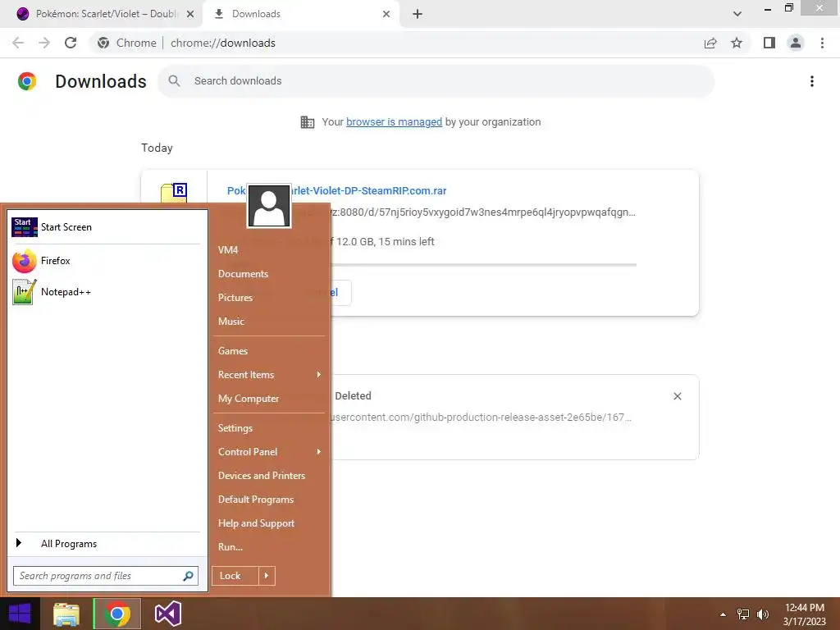The image size is (840, 630).
Task: Click the RAR file icon
Action: click(x=175, y=192)
